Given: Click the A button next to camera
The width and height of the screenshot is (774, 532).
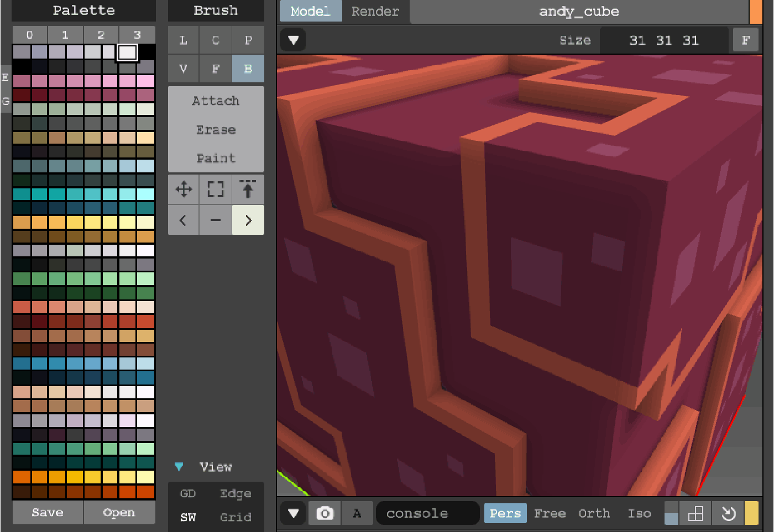Looking at the screenshot, I should [357, 513].
